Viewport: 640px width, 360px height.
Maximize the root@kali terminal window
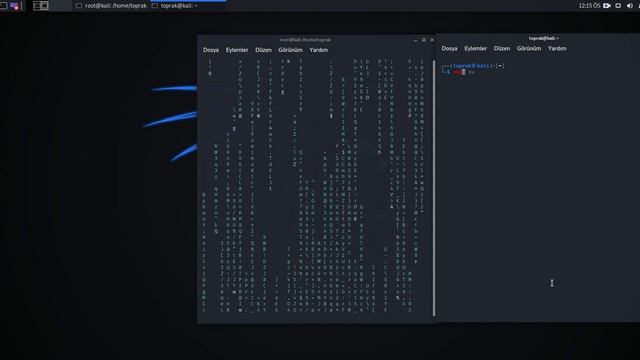point(424,40)
